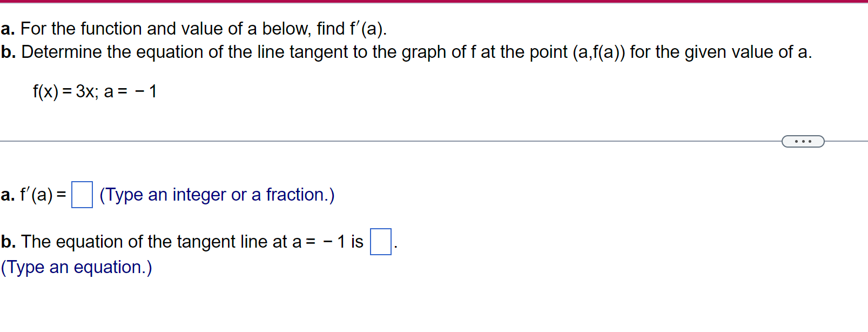Click the bold letter a starting the first instruction
The width and height of the screenshot is (868, 332).
6,29
